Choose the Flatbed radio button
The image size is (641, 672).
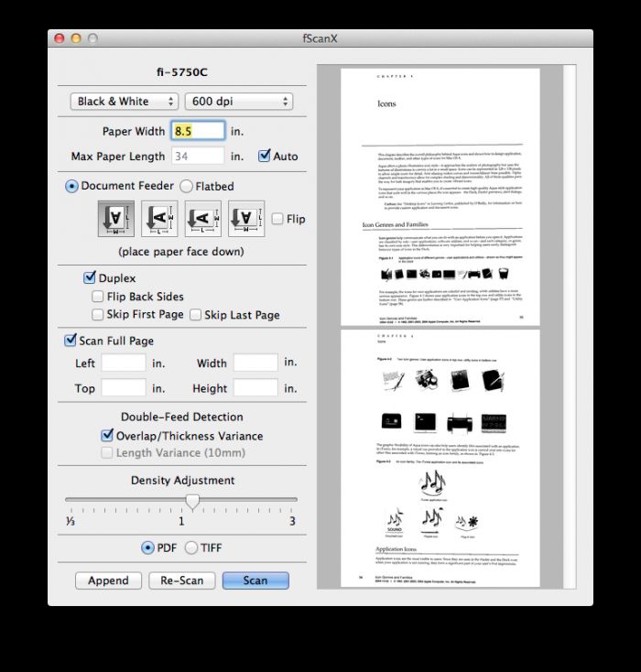pos(186,187)
